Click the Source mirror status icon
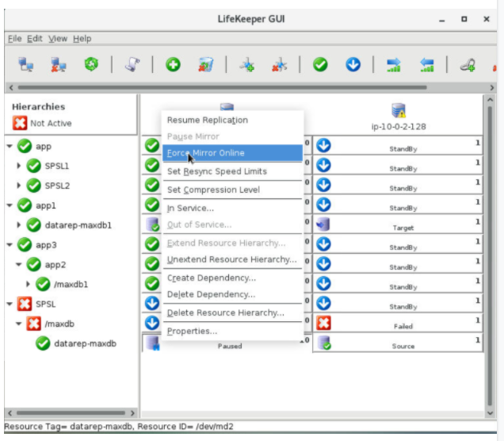 [x=324, y=343]
